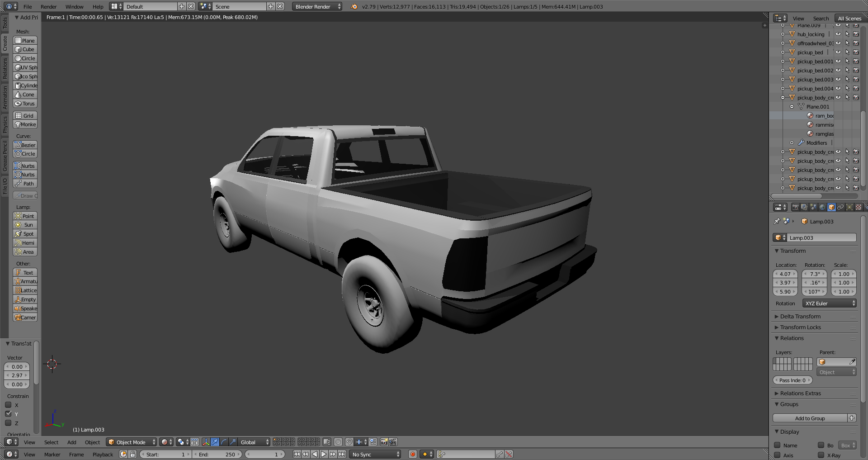The height and width of the screenshot is (460, 868).
Task: Add an Armature object
Action: (x=25, y=281)
